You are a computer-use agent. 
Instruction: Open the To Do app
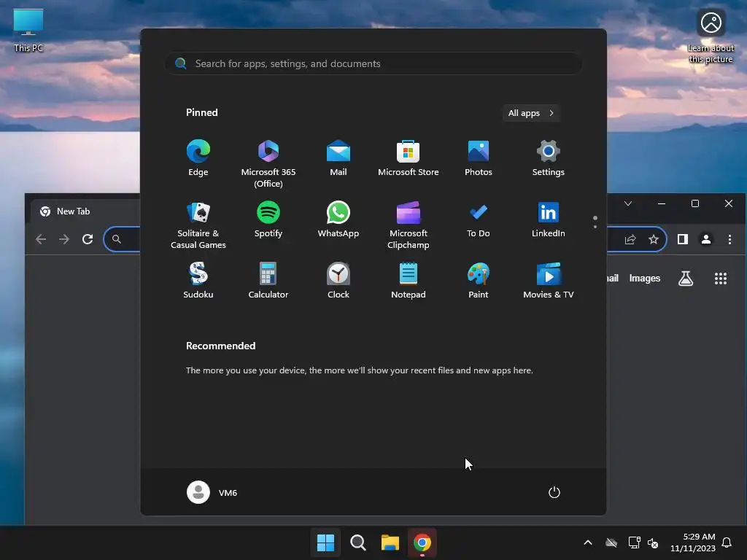(x=479, y=219)
